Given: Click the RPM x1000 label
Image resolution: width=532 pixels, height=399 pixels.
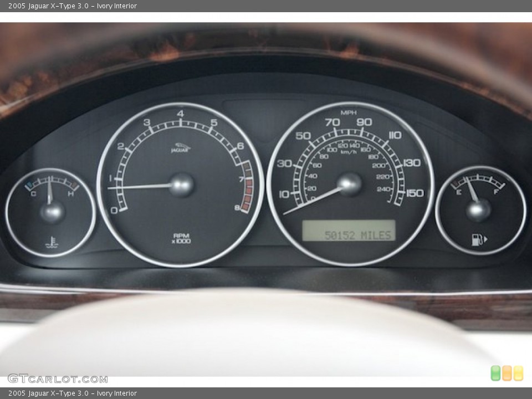Looking at the screenshot, I should (182, 238).
